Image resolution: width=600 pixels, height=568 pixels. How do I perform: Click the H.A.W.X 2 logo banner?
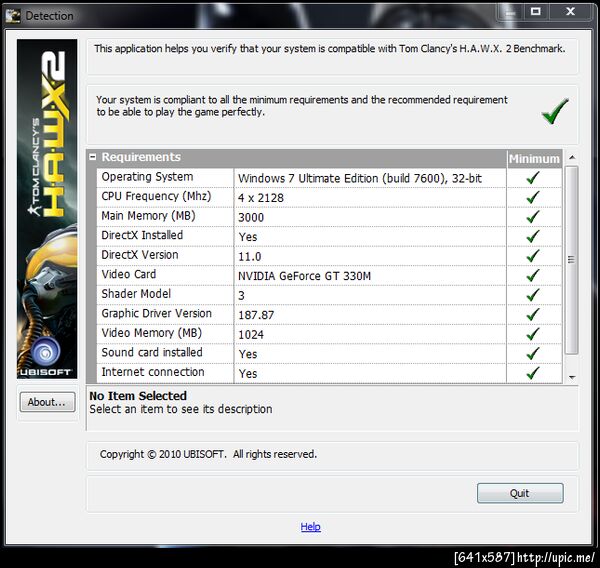(x=47, y=209)
